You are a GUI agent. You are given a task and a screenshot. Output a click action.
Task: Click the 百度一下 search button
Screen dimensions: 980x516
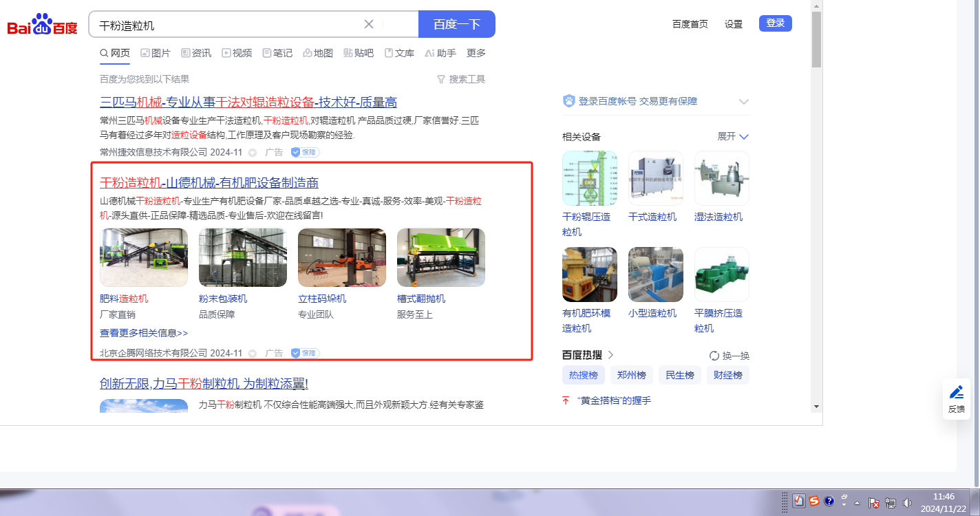click(457, 24)
